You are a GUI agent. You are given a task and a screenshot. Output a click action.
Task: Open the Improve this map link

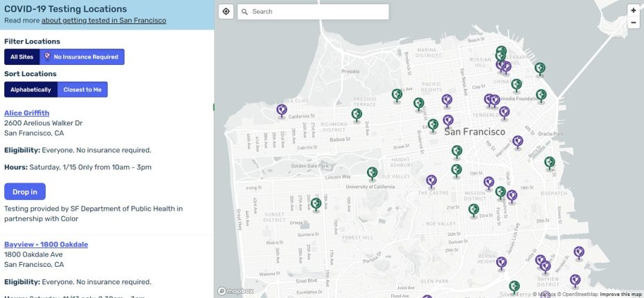[x=620, y=295]
